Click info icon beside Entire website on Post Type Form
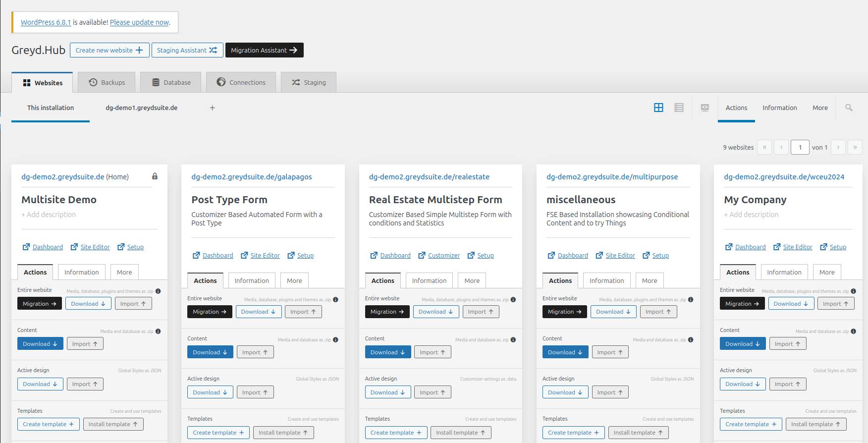This screenshot has width=868, height=443. (335, 300)
